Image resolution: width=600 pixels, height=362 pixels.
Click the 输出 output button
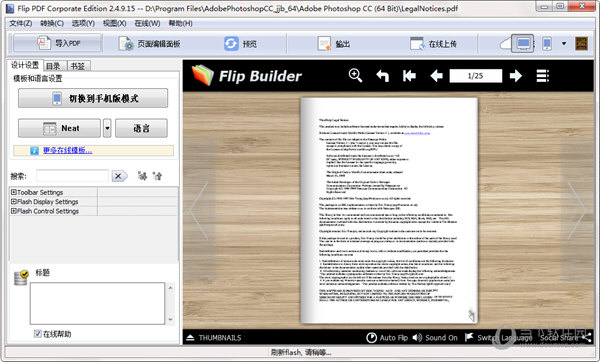point(334,44)
